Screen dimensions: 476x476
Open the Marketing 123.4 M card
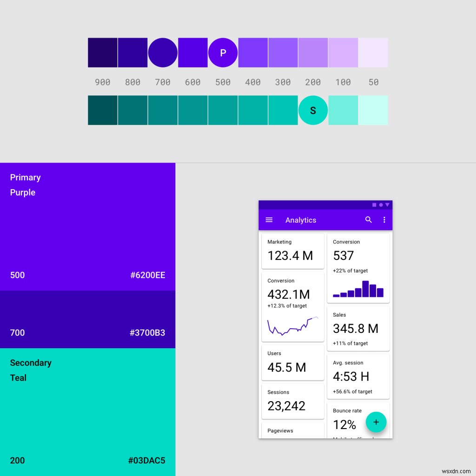(293, 251)
